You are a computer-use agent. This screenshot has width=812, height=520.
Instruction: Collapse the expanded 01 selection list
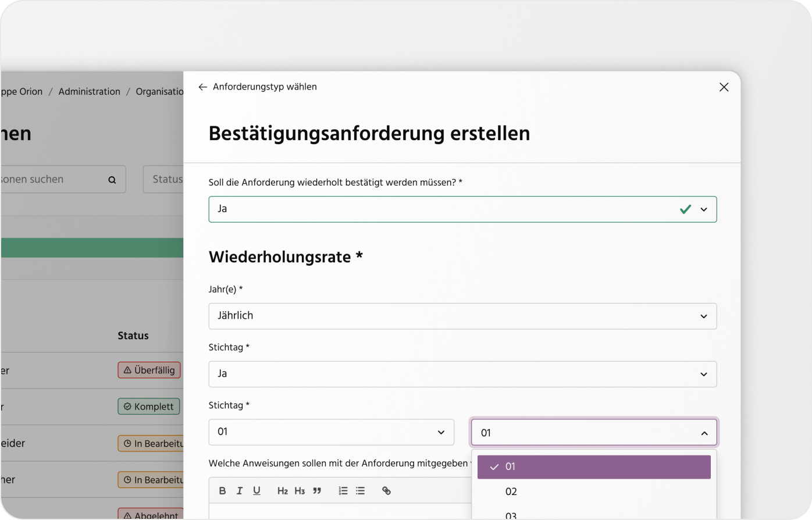[703, 432]
